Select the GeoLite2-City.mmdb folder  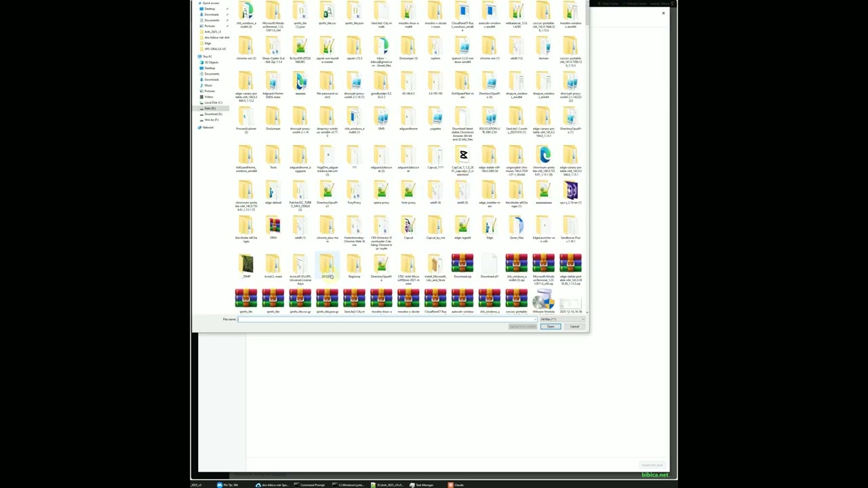381,16
